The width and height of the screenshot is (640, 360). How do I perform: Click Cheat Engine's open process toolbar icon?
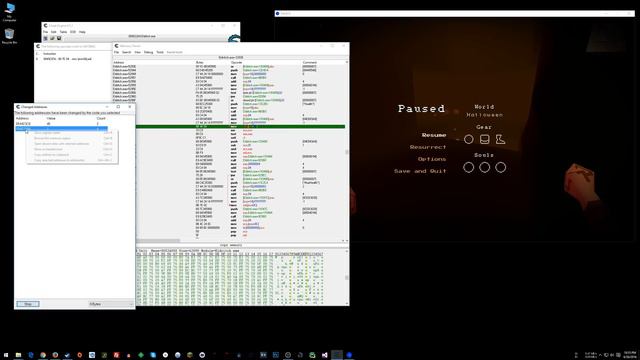(46, 38)
